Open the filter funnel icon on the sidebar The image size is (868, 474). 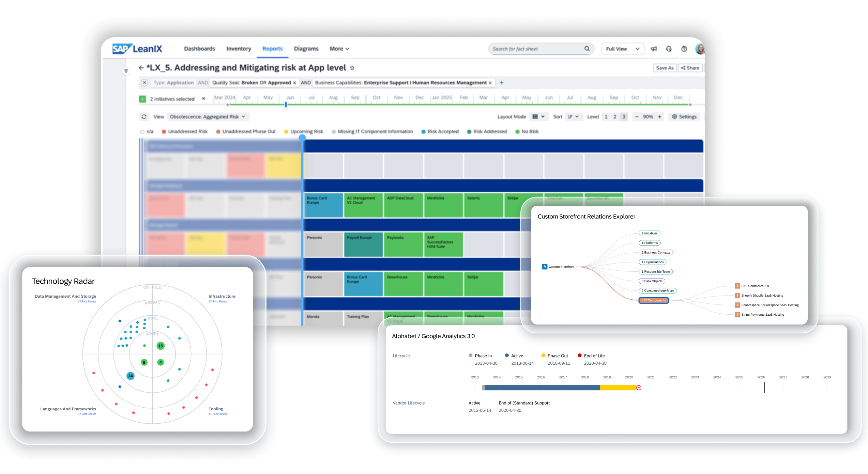(126, 71)
